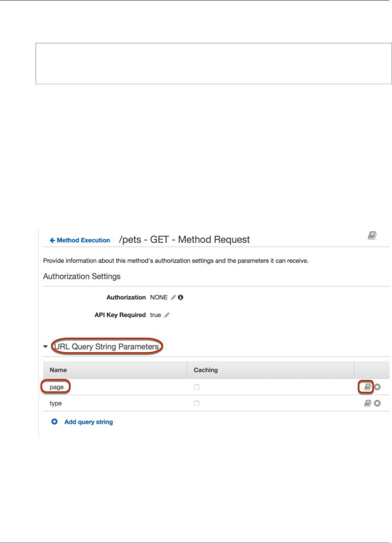The width and height of the screenshot is (392, 543).
Task: Enable caching for the page parameter
Action: pyautogui.click(x=197, y=387)
